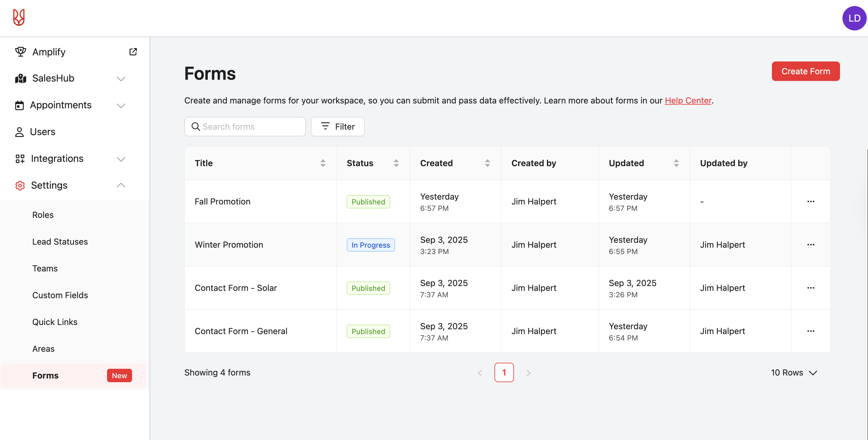868x440 pixels.
Task: Toggle sort on Status column
Action: coord(396,163)
